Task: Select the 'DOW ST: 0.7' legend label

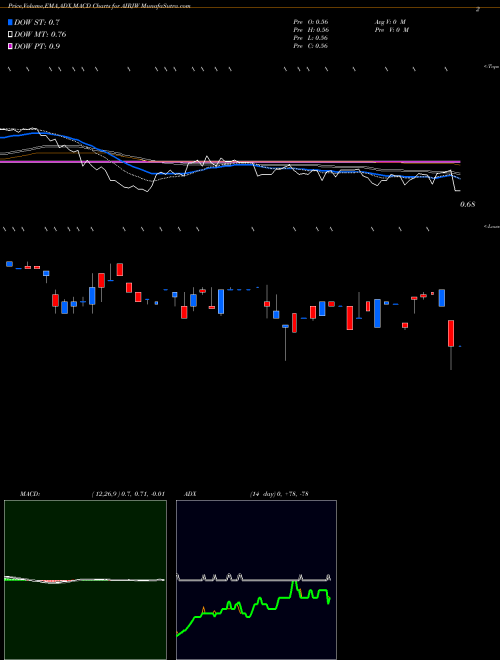Action: tap(37, 22)
